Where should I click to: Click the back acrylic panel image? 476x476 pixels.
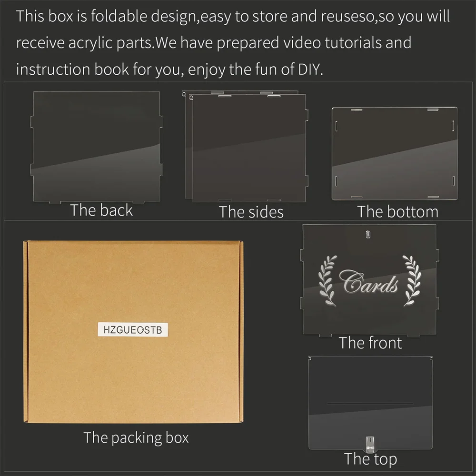[97, 147]
